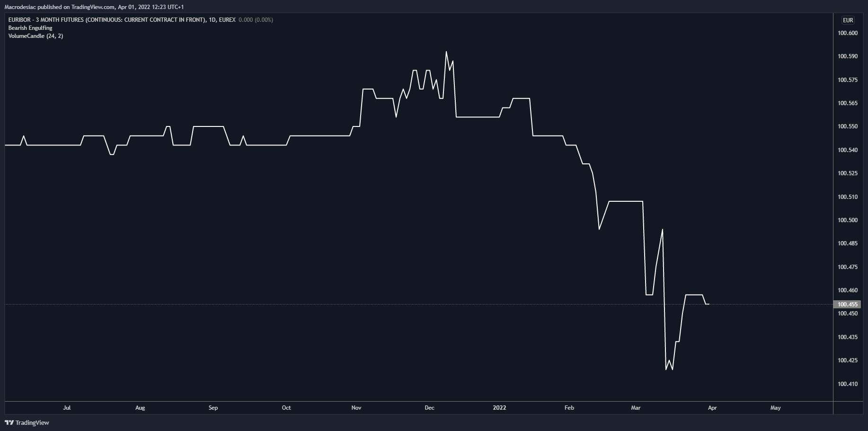The height and width of the screenshot is (431, 868).
Task: Click the Jul label on time axis
Action: [67, 408]
